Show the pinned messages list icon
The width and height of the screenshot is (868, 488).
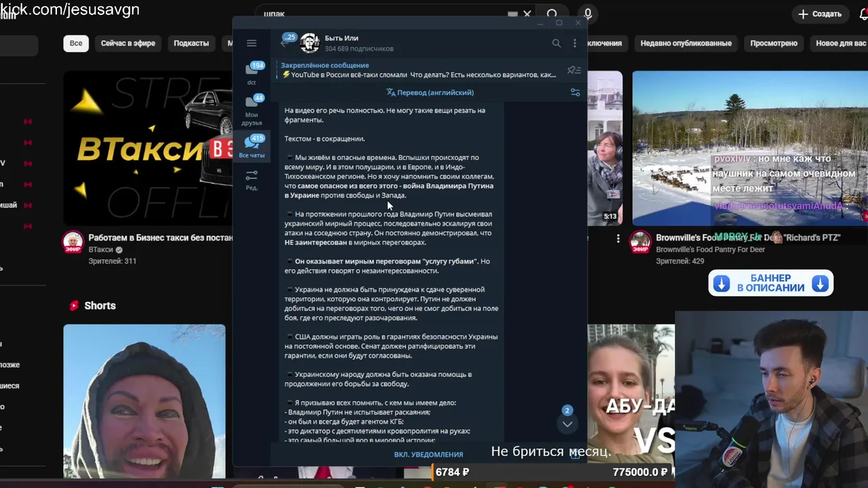[x=574, y=70]
